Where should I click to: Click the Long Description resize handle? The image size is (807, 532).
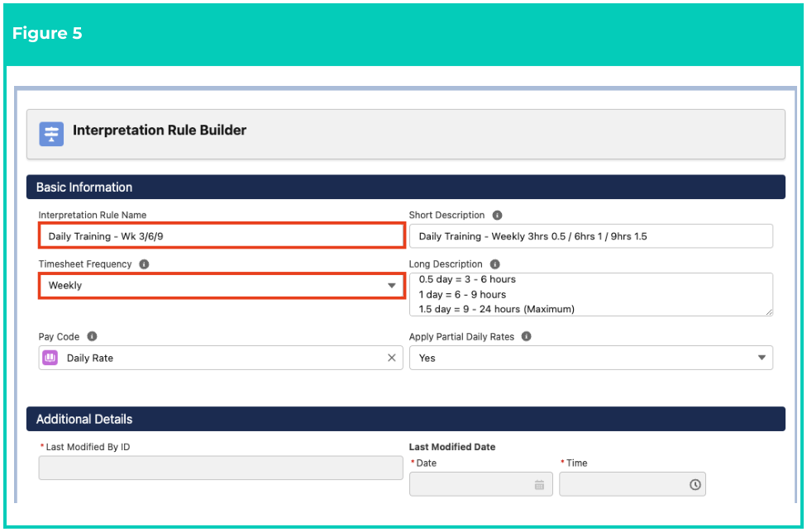(x=769, y=311)
